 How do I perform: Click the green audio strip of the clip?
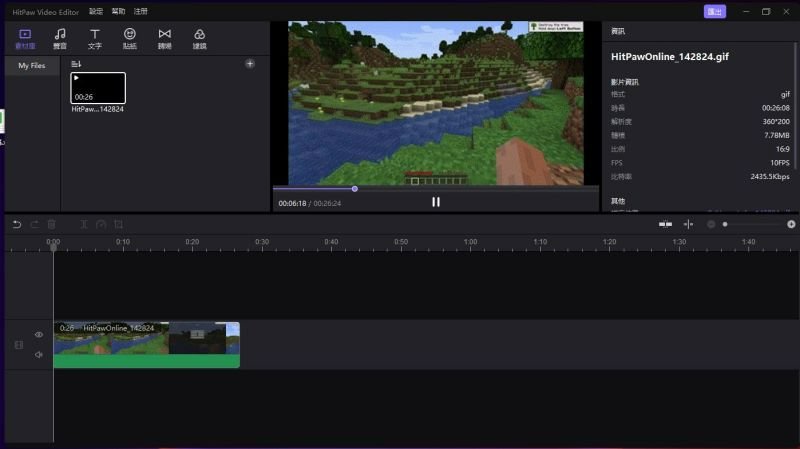[146, 361]
